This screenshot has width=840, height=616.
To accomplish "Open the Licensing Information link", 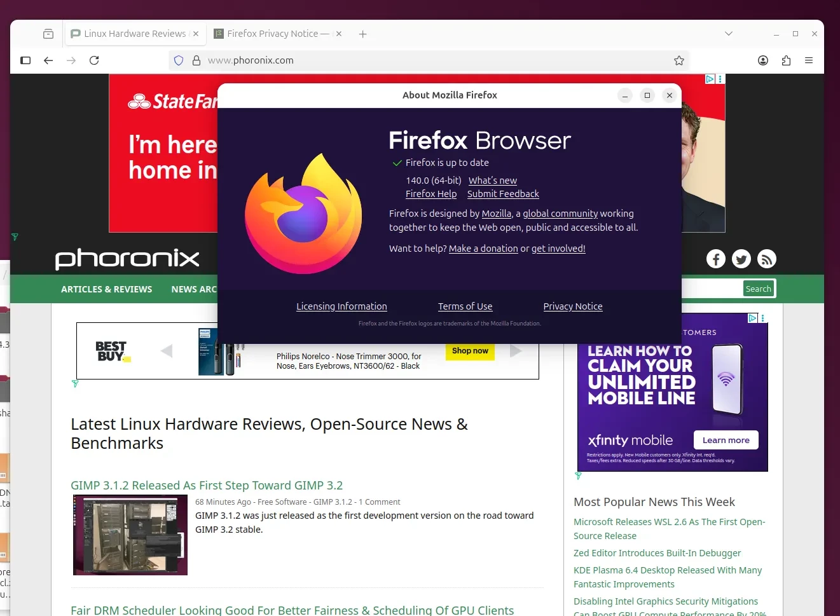I will coord(341,306).
